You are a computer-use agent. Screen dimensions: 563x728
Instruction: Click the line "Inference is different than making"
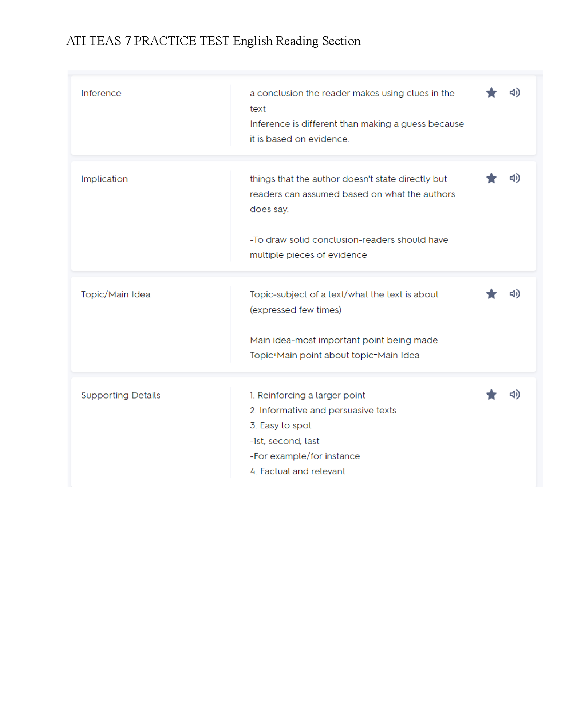coord(356,124)
